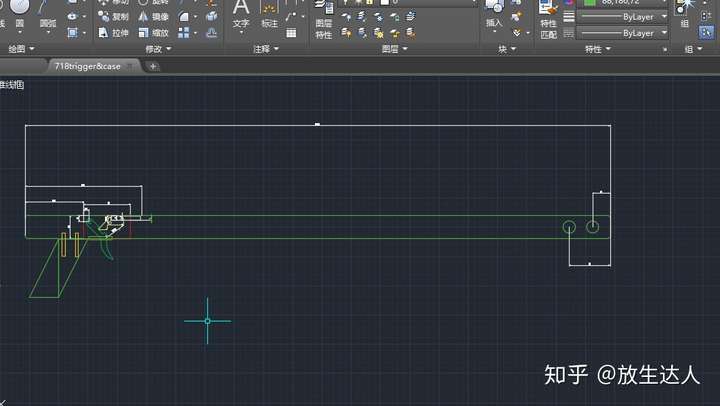Switch to the 718trigger&case drawing tab
The width and height of the screenshot is (720, 406).
(87, 66)
